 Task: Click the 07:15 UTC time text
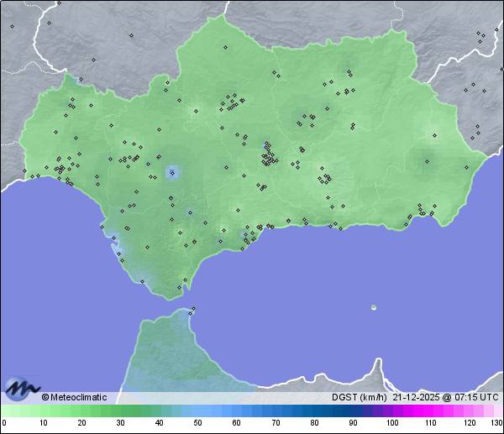[476, 397]
